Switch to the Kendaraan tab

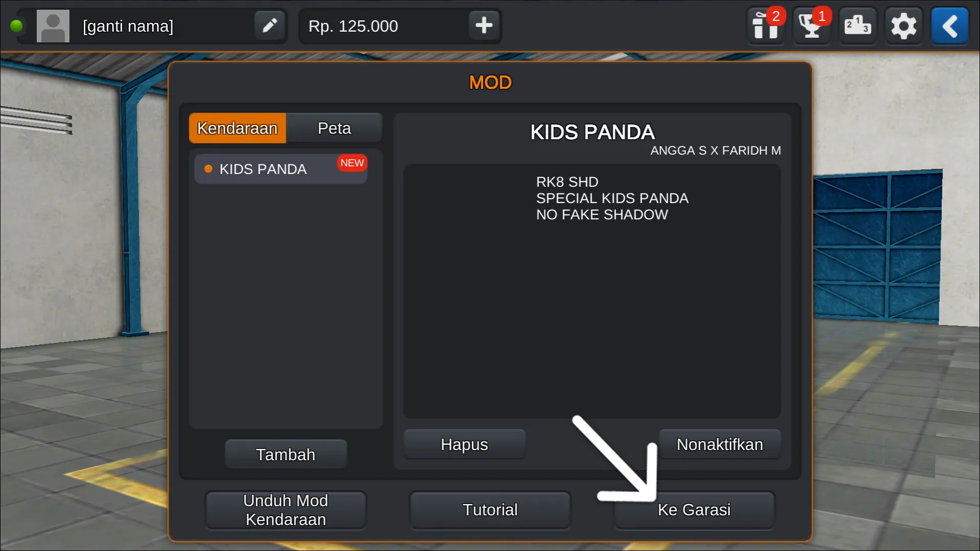pyautogui.click(x=237, y=128)
